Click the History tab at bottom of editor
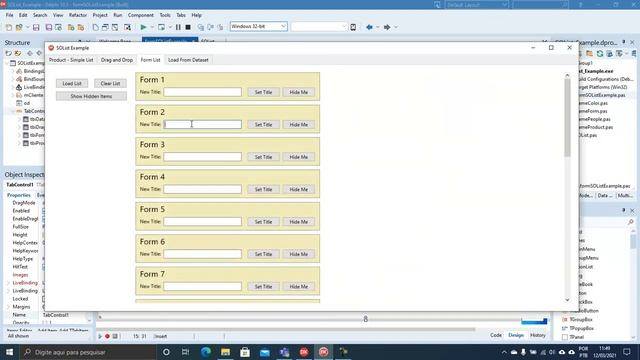 (x=538, y=335)
